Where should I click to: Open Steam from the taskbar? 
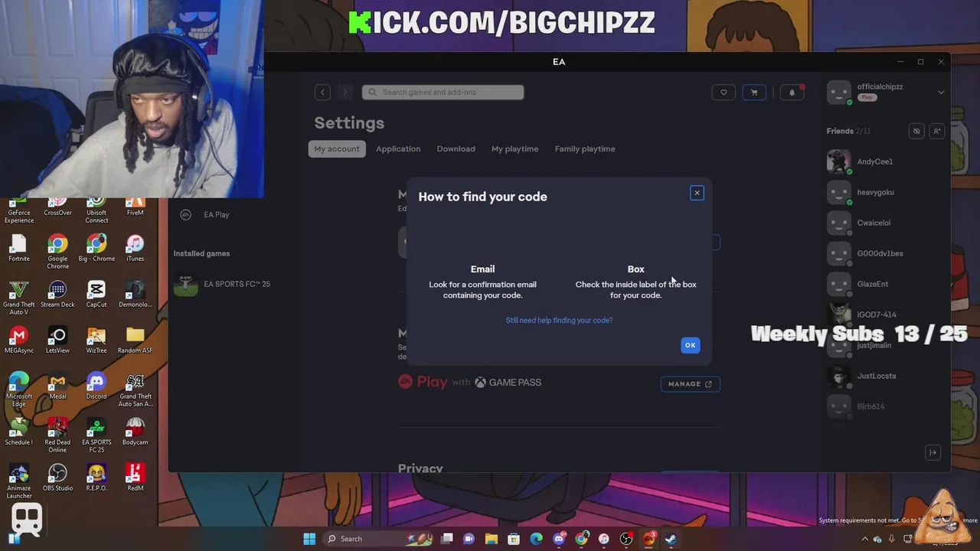671,539
